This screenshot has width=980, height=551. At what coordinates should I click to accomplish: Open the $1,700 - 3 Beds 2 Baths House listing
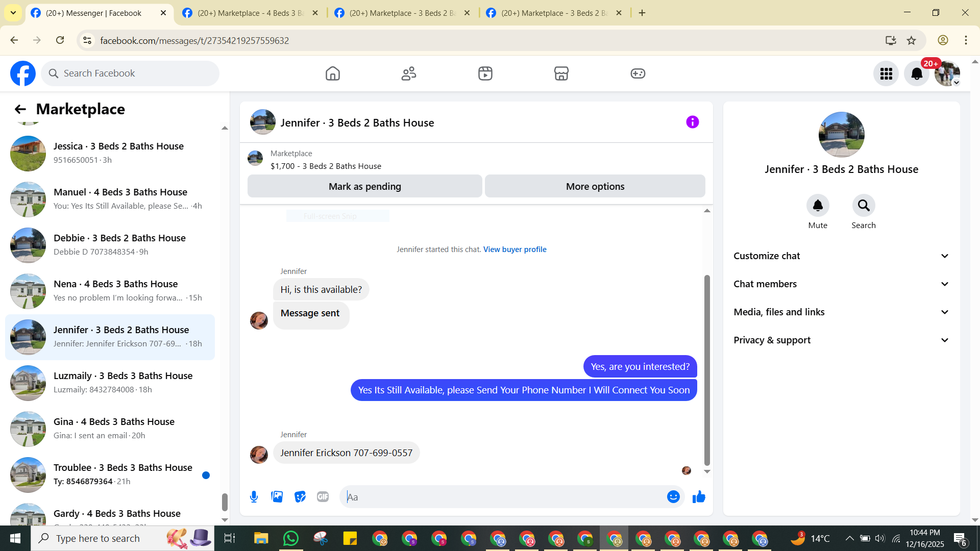coord(326,166)
